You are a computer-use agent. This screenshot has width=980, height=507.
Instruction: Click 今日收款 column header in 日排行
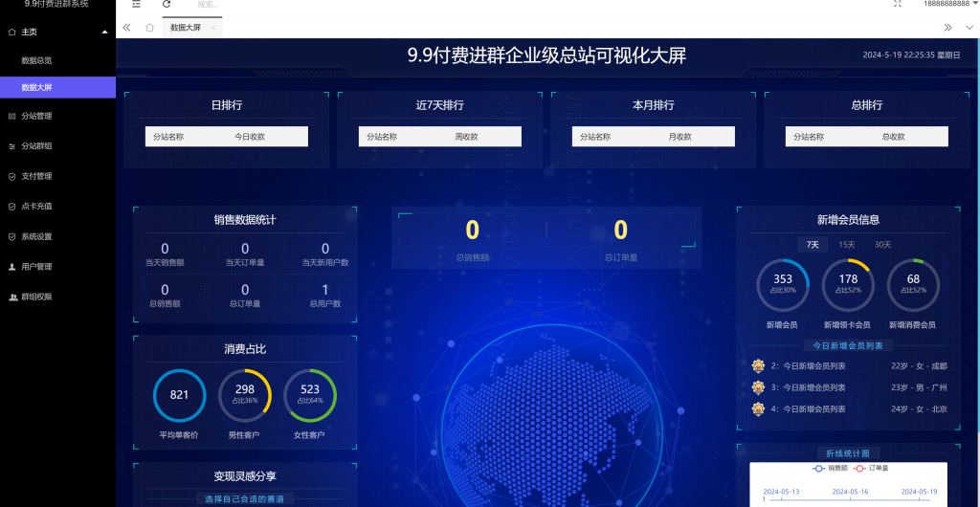coord(250,137)
